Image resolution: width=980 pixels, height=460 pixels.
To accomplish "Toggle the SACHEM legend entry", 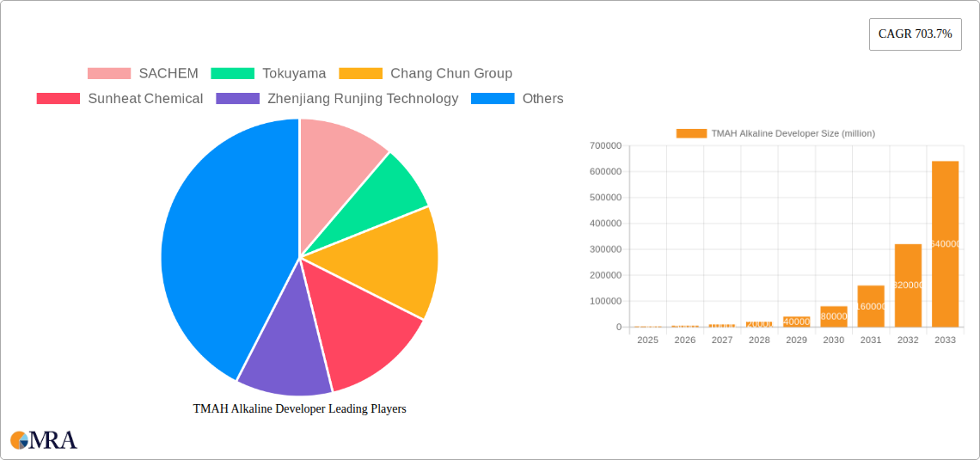I will tap(143, 73).
